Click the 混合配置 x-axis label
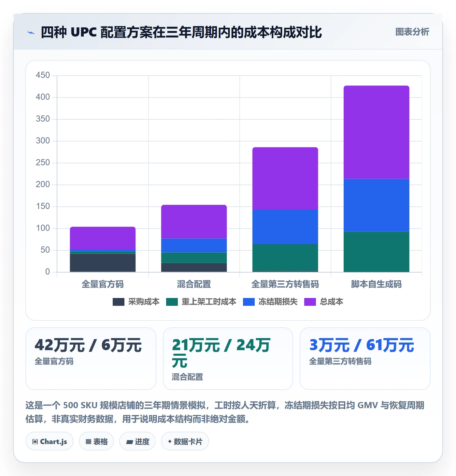Viewport: 456px width, 476px height. click(x=194, y=284)
